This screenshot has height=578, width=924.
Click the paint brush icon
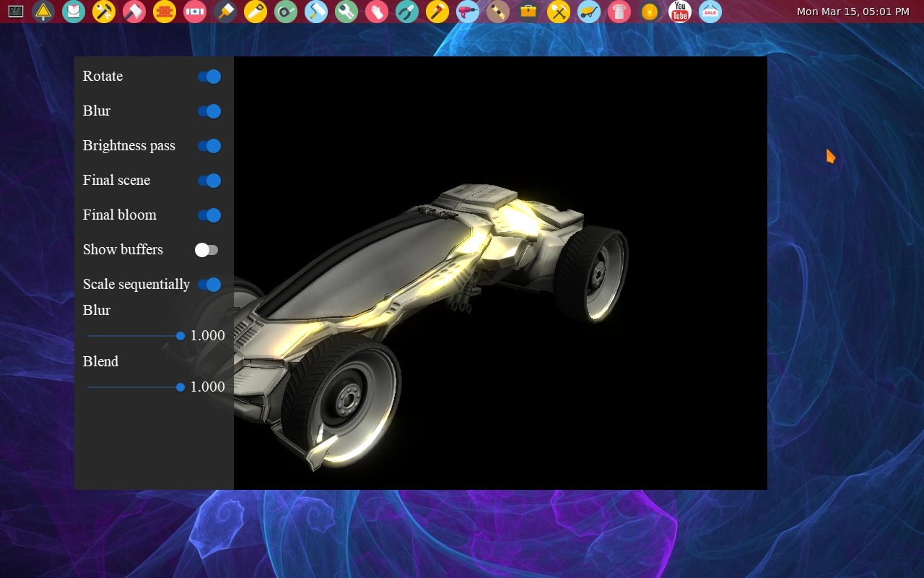225,12
